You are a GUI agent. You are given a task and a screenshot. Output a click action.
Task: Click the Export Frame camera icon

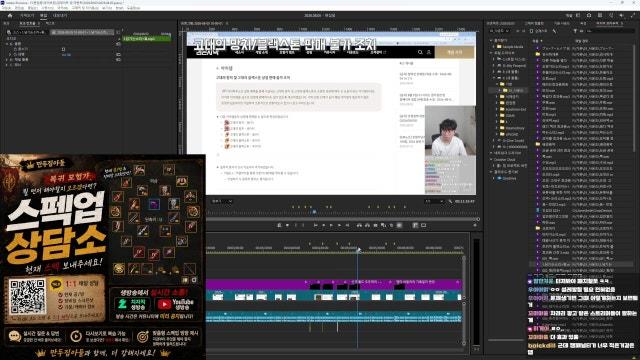376,225
